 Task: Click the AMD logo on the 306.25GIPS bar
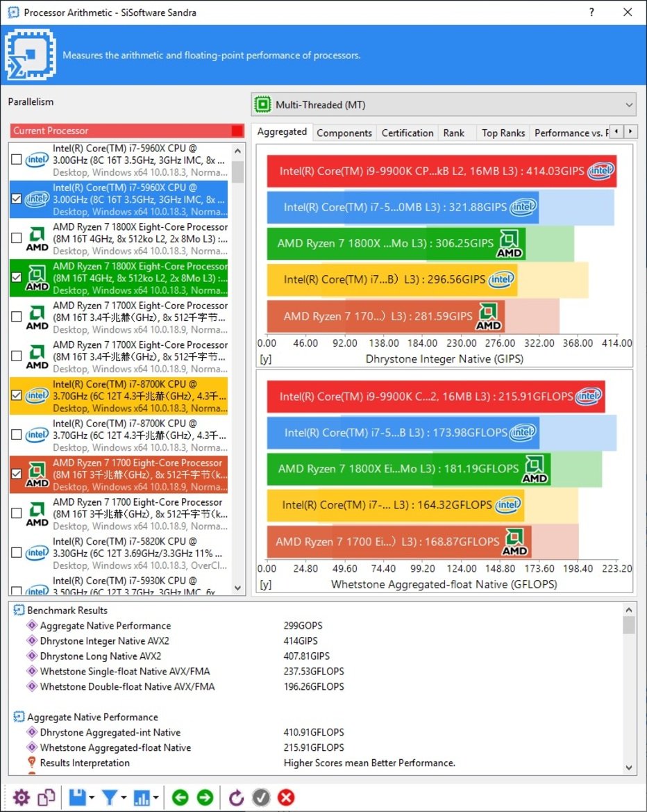tap(510, 243)
